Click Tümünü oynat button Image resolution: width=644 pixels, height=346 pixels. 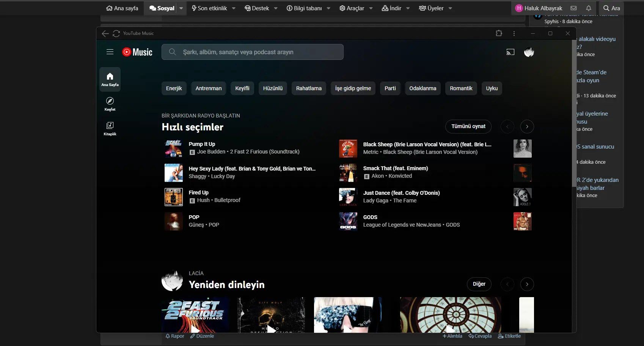[x=468, y=127]
